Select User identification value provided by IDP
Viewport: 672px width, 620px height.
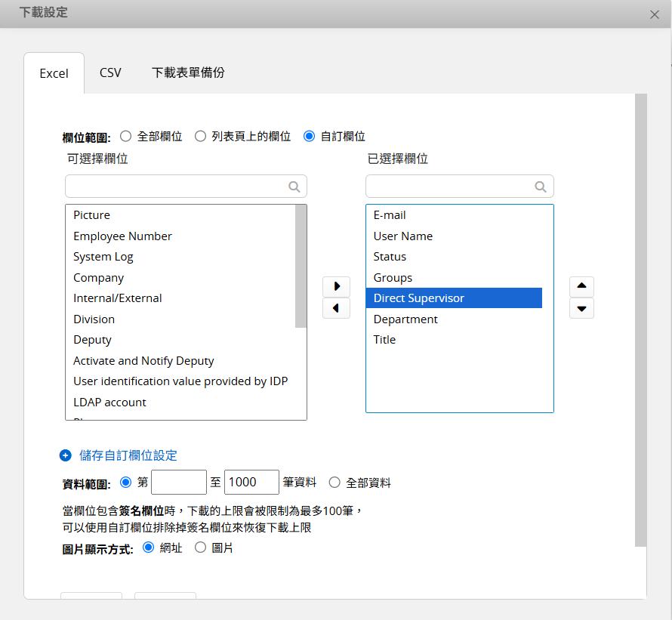(180, 381)
